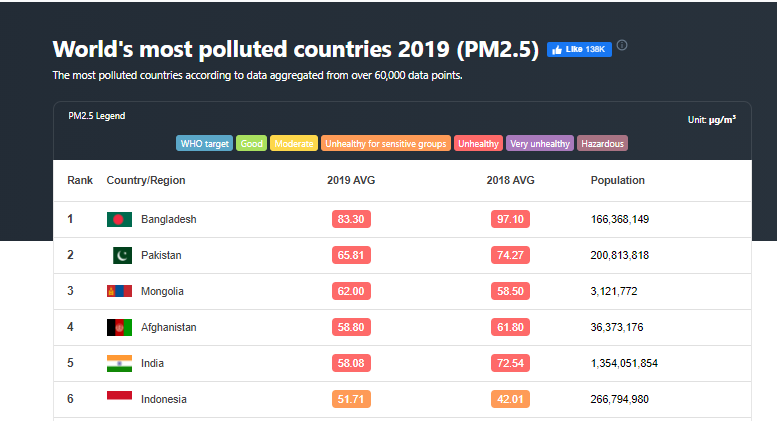
Task: Select the Hazardous legend label
Action: coord(602,144)
